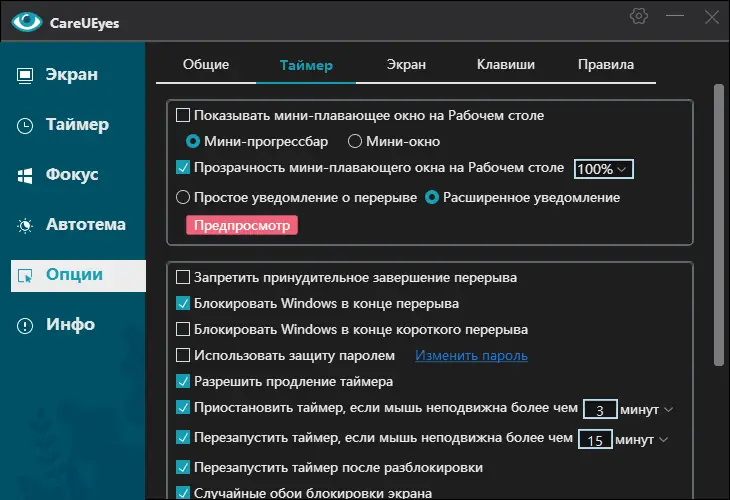730x500 pixels.
Task: Enable Показывать мини-плавающее окно checkbox
Action: [183, 115]
